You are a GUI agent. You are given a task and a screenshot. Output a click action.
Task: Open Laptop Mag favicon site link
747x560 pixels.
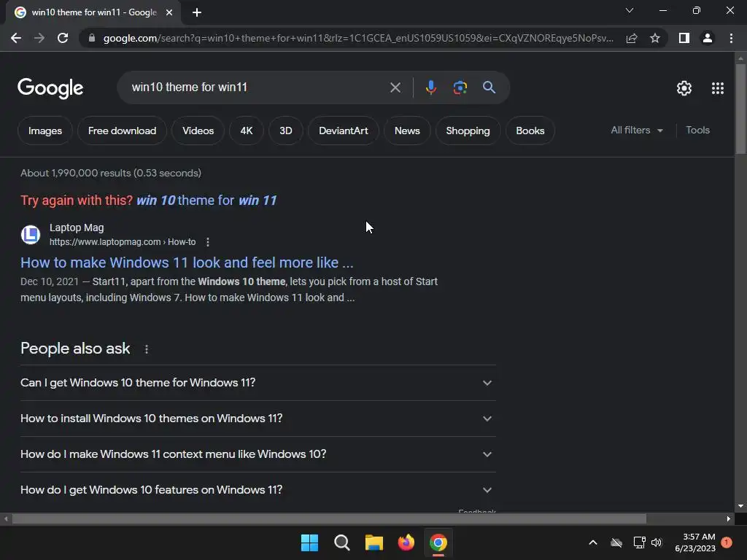[x=31, y=234]
